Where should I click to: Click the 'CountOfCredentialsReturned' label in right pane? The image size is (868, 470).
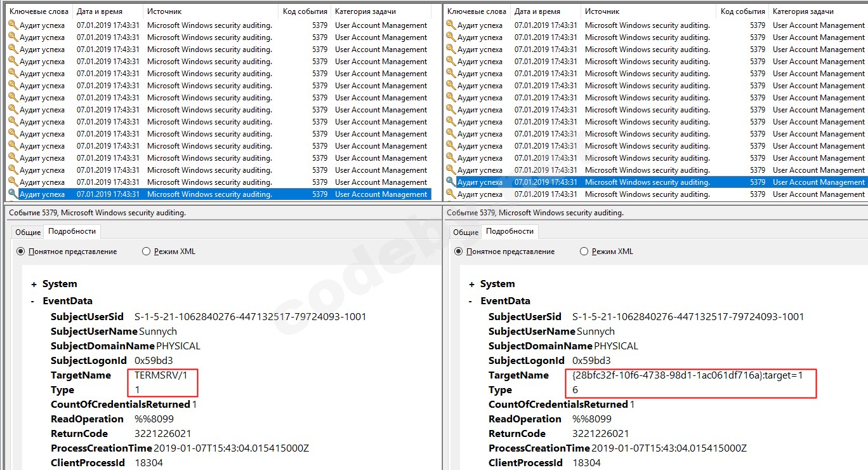tap(558, 405)
